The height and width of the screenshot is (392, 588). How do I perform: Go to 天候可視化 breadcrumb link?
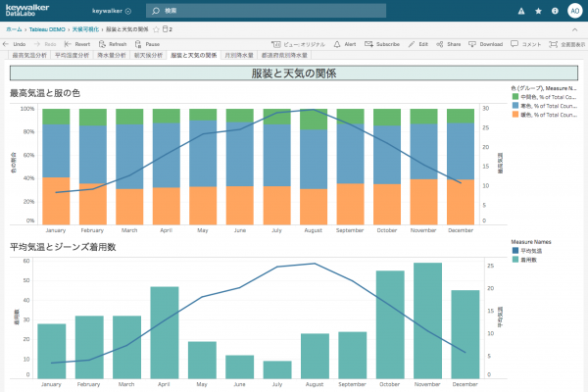coord(86,29)
